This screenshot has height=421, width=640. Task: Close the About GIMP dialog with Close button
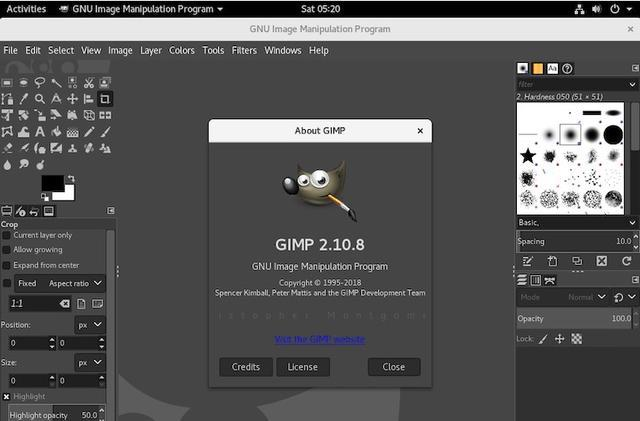(393, 367)
